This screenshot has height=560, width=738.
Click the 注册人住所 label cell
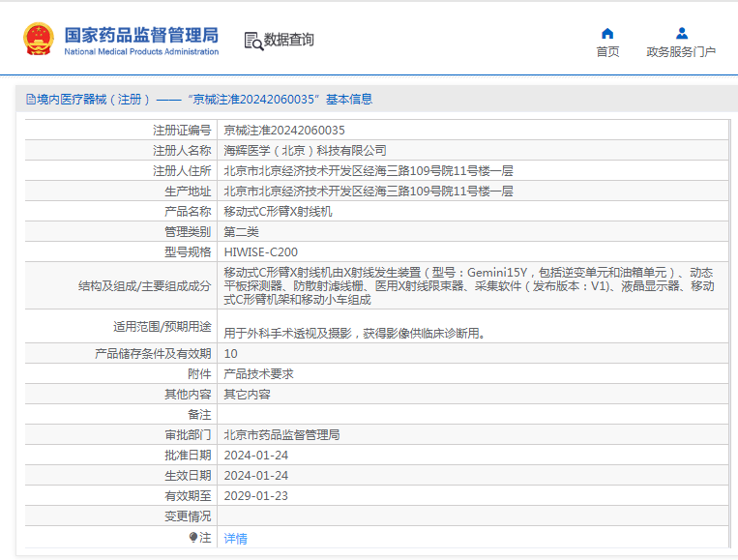[x=121, y=171]
